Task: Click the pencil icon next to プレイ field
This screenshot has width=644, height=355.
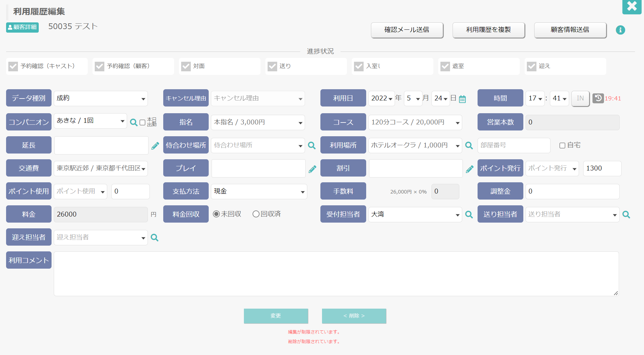Action: click(312, 169)
